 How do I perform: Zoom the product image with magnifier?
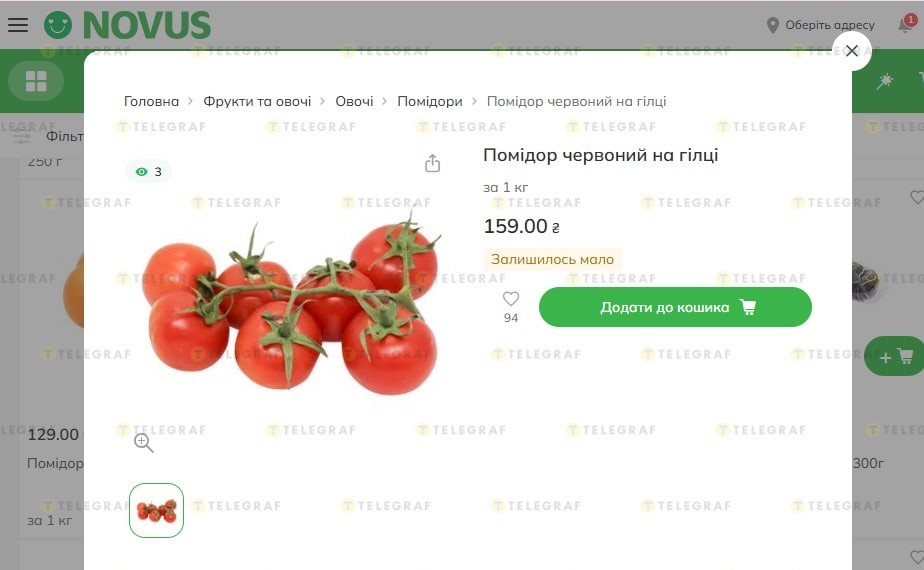point(143,443)
